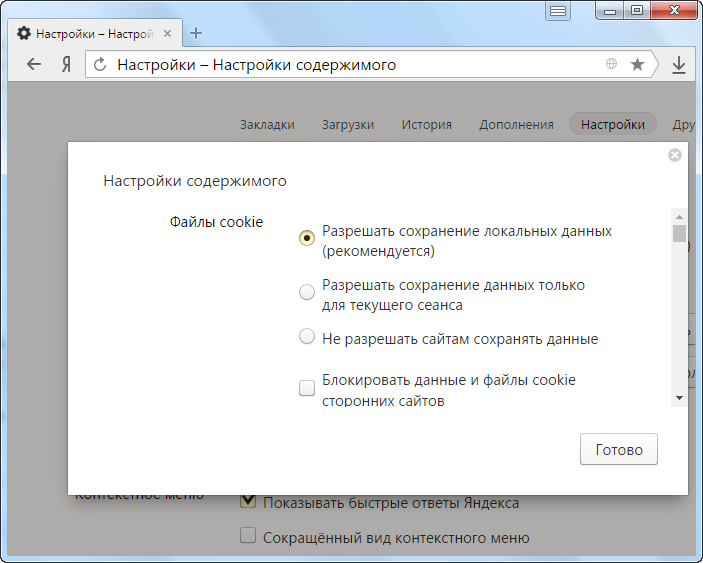Viewport: 703px width, 563px height.
Task: Open the Настройки tab in navigation
Action: tap(613, 124)
